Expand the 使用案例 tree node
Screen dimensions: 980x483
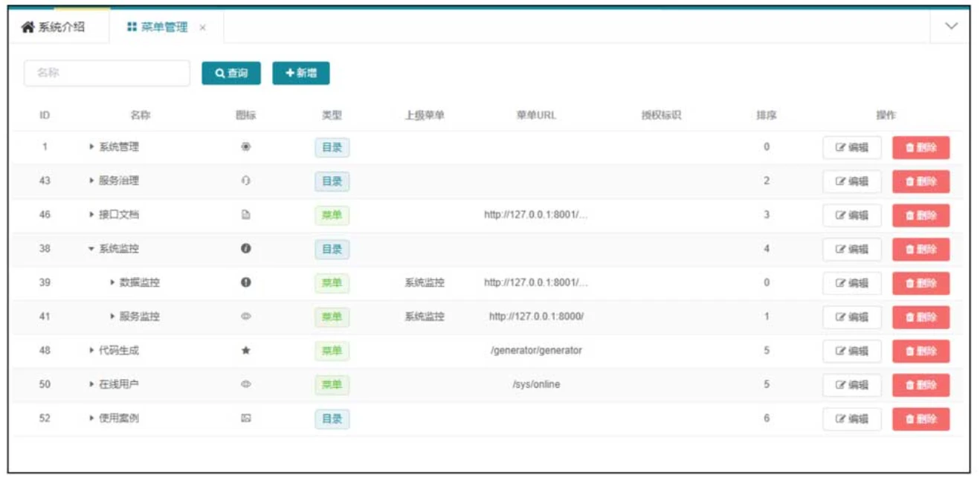[91, 418]
